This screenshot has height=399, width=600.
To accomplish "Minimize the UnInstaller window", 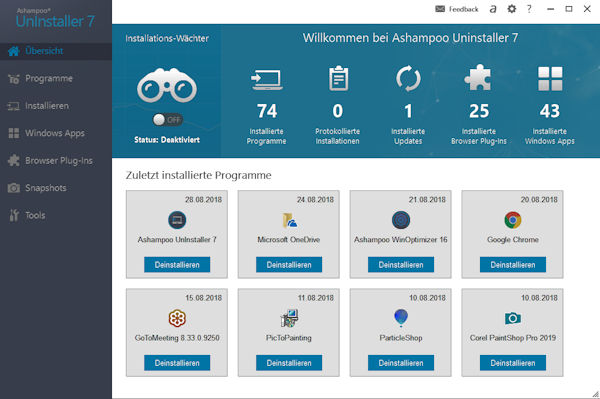I will [x=551, y=9].
